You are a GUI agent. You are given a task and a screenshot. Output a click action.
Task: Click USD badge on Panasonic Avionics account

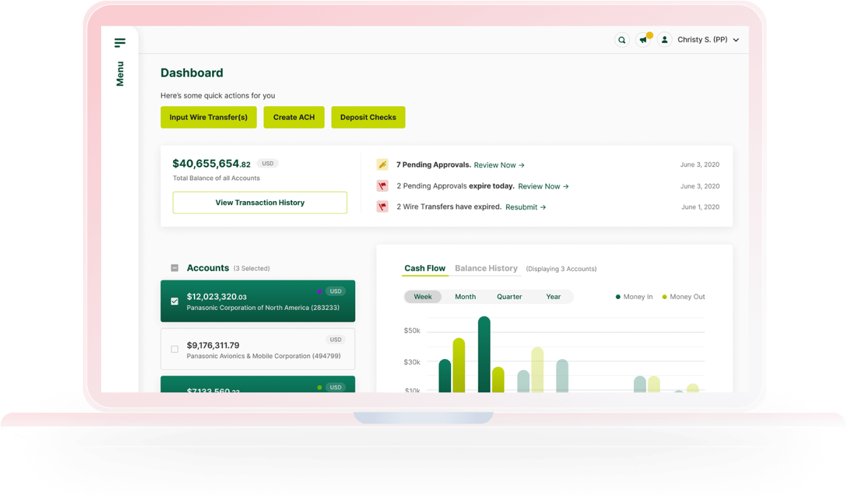pos(336,339)
